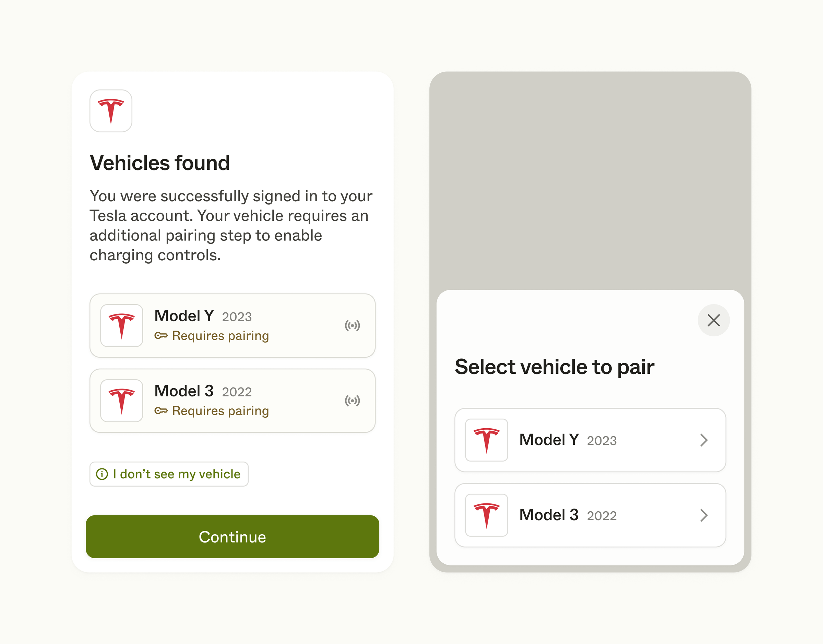Click the Tesla logo above Vehicles found
Screen dimensions: 823x644
tap(111, 111)
